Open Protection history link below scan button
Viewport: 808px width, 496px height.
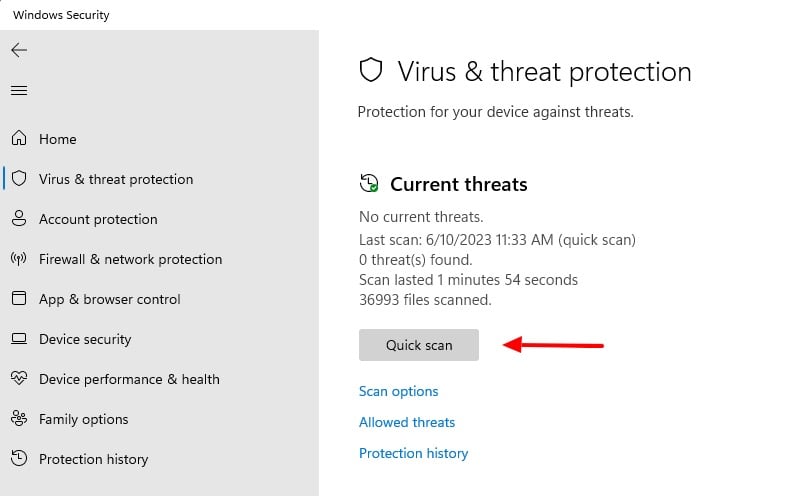pos(413,453)
